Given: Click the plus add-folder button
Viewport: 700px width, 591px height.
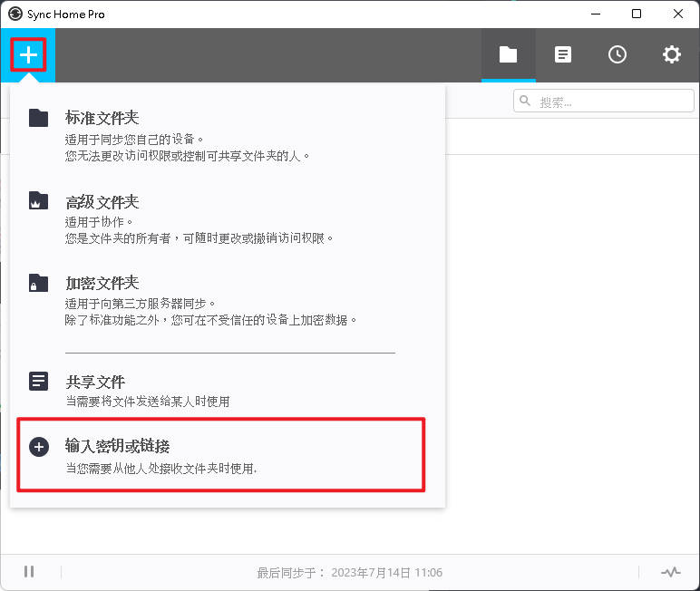Looking at the screenshot, I should (x=28, y=55).
